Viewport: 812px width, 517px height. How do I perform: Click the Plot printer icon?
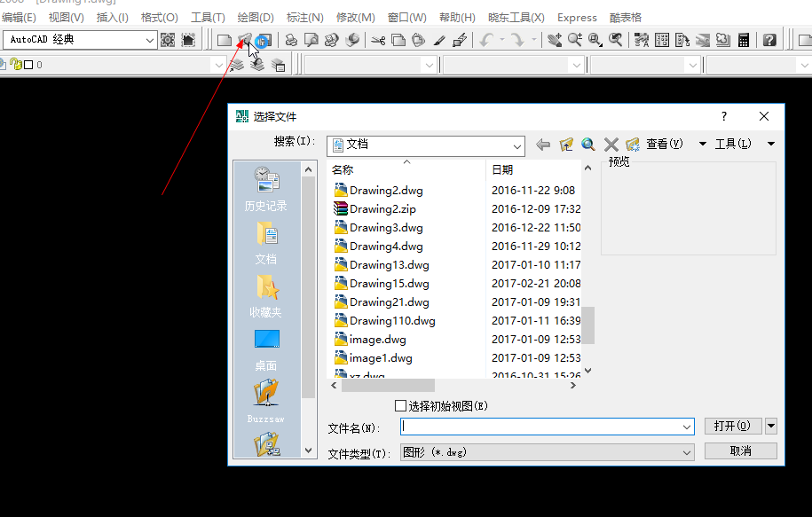coord(291,40)
